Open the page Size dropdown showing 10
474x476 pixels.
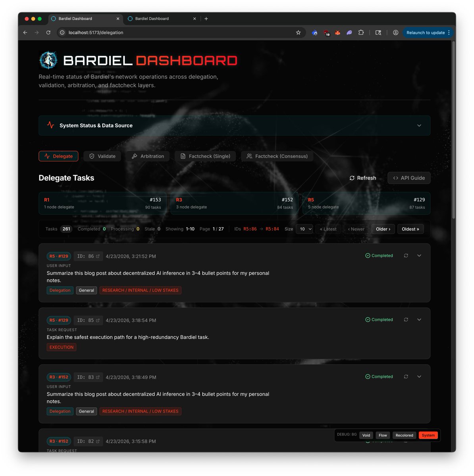[304, 229]
